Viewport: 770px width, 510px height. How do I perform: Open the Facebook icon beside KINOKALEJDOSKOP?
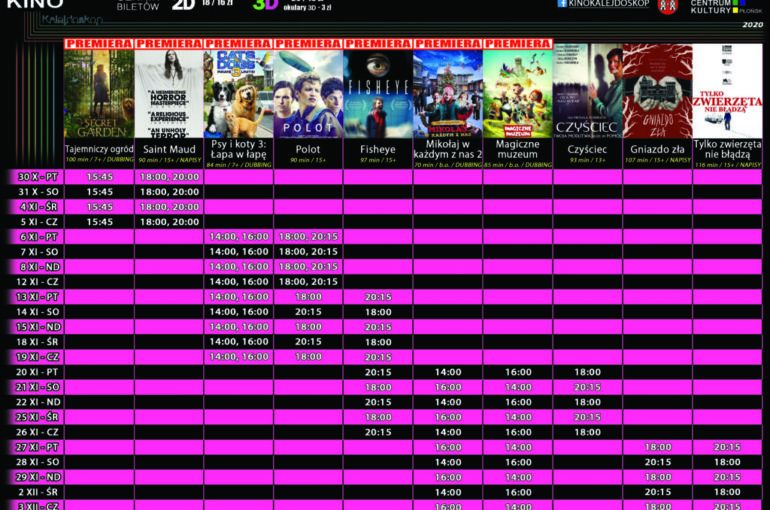point(562,3)
